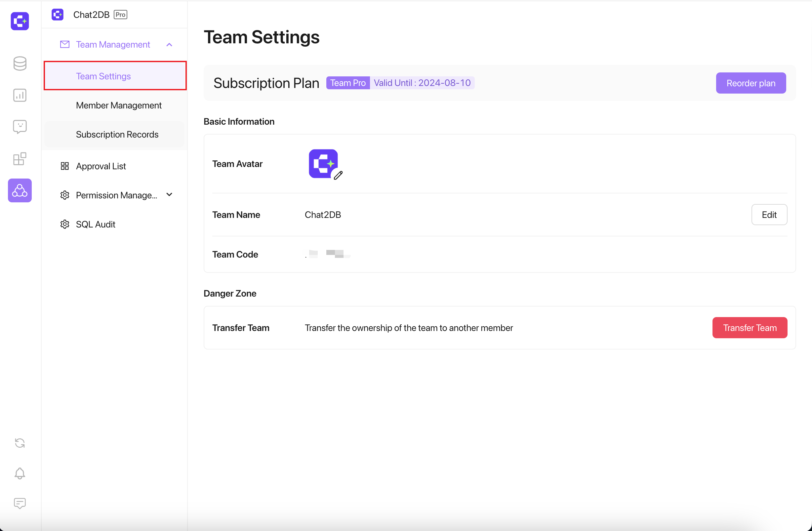Click the Team Management menu label
This screenshot has width=812, height=531.
(x=113, y=44)
